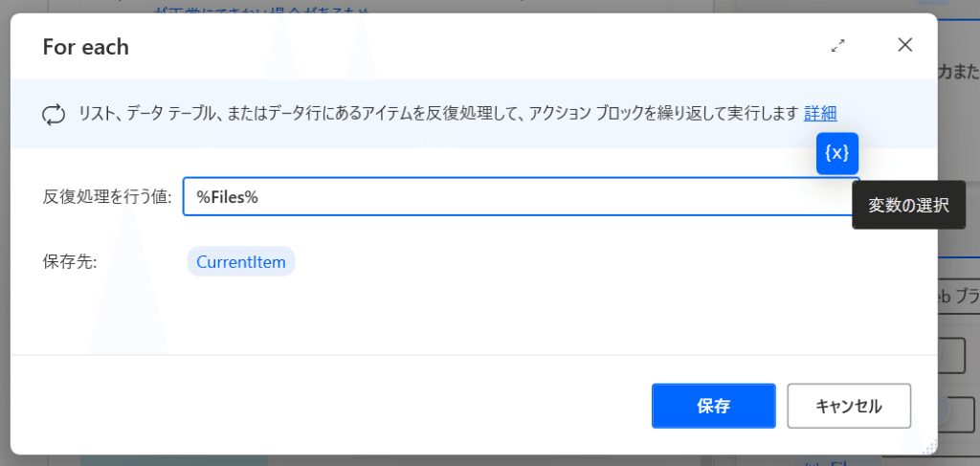This screenshot has height=466, width=980.
Task: Open the 詳細 link
Action: tap(820, 114)
